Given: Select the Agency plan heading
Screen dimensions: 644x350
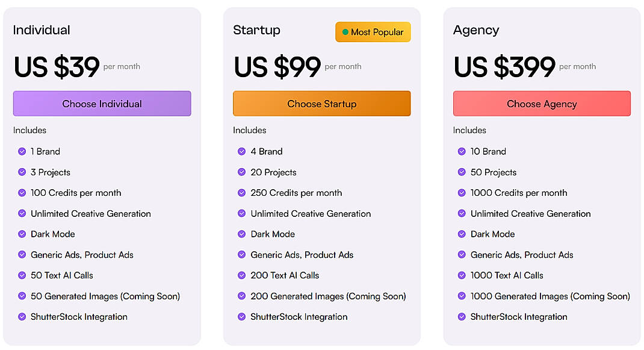Looking at the screenshot, I should coord(475,30).
